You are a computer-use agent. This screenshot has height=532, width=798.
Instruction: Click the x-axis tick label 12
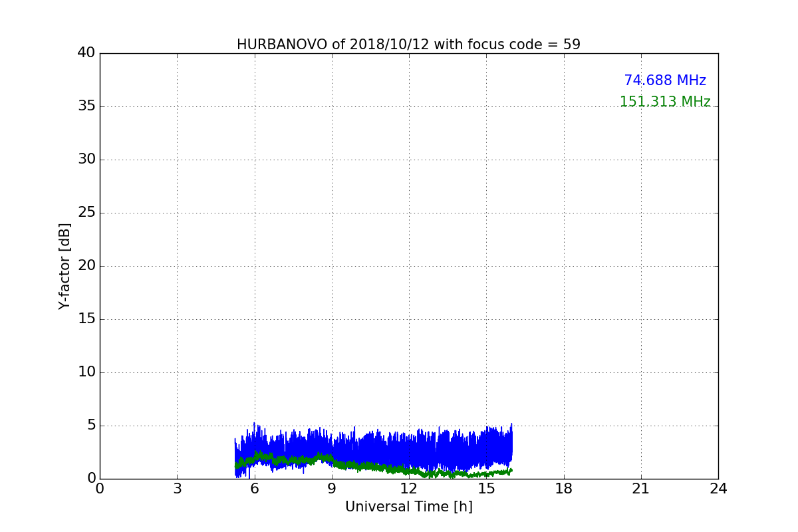409,489
